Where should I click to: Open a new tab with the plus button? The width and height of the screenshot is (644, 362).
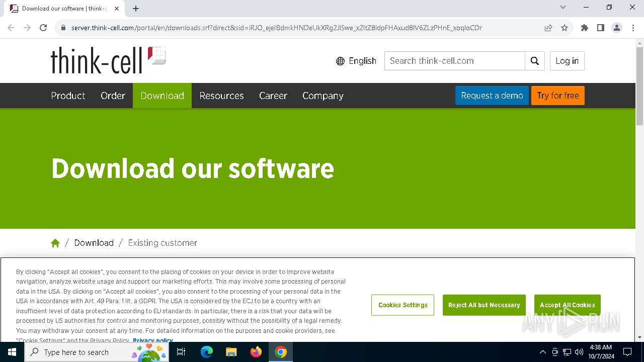[x=136, y=9]
